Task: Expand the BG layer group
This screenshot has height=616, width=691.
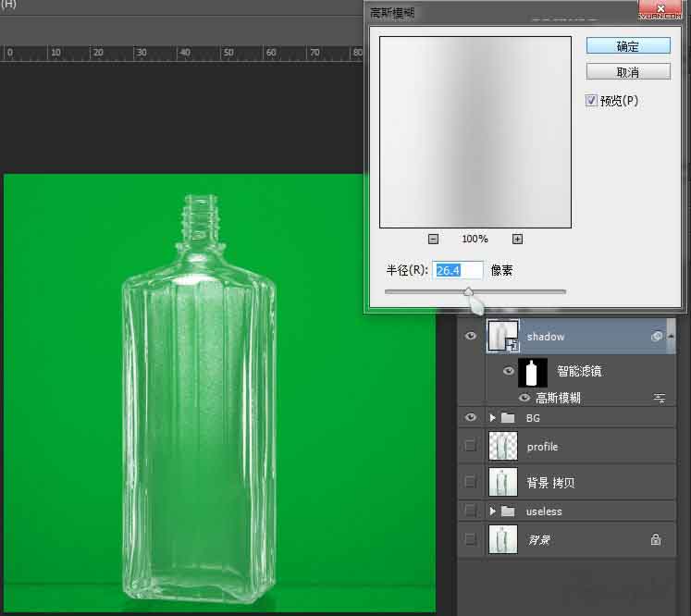Action: point(492,418)
